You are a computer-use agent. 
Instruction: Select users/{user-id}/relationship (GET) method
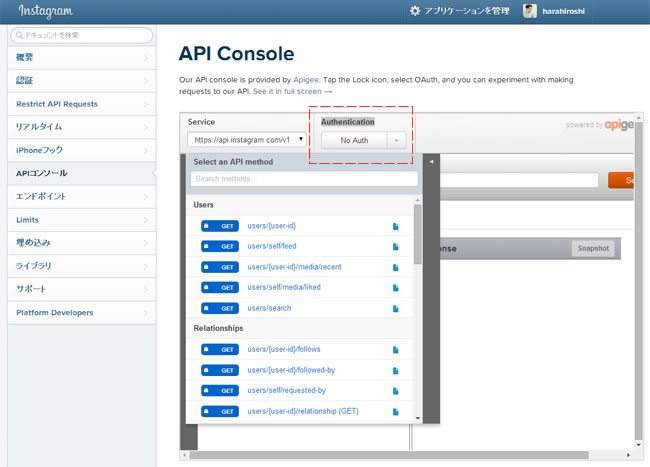tap(303, 411)
